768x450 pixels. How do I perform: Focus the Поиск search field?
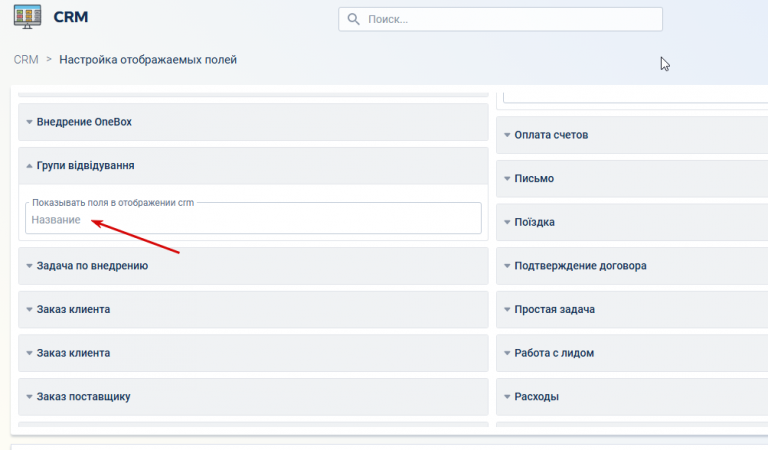coord(500,19)
